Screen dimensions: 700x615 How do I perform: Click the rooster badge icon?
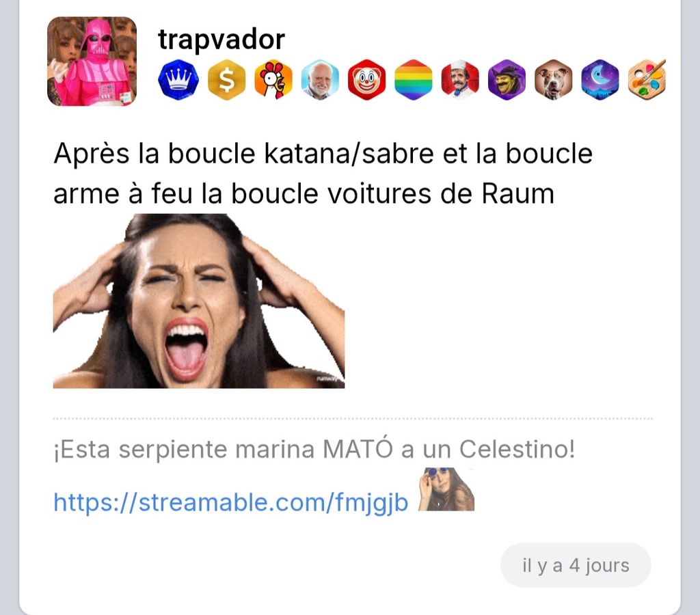pyautogui.click(x=273, y=79)
